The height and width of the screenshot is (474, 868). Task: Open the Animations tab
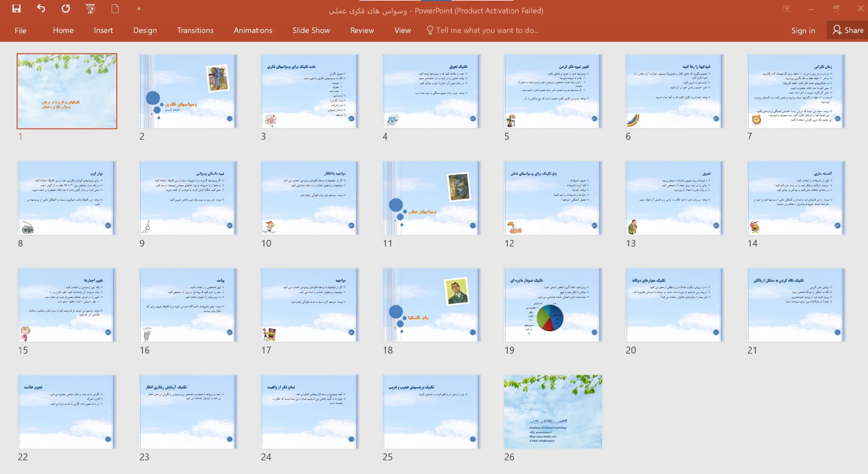[x=253, y=31]
